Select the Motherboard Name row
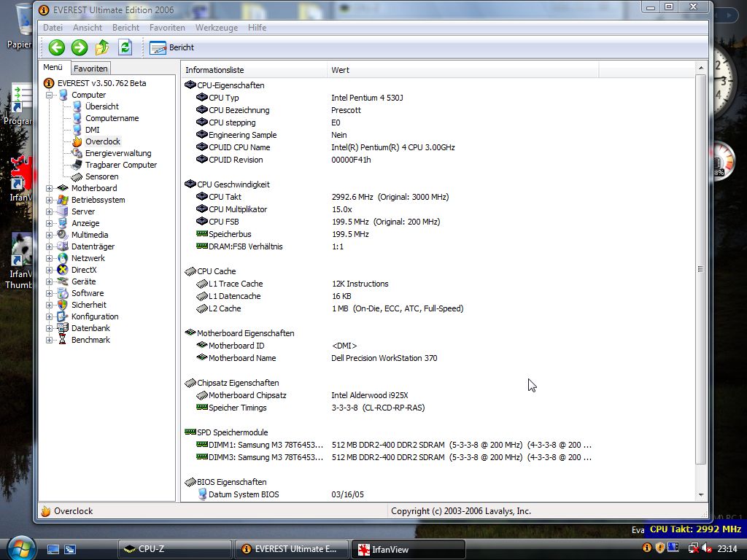The width and height of the screenshot is (747, 560). coord(390,357)
